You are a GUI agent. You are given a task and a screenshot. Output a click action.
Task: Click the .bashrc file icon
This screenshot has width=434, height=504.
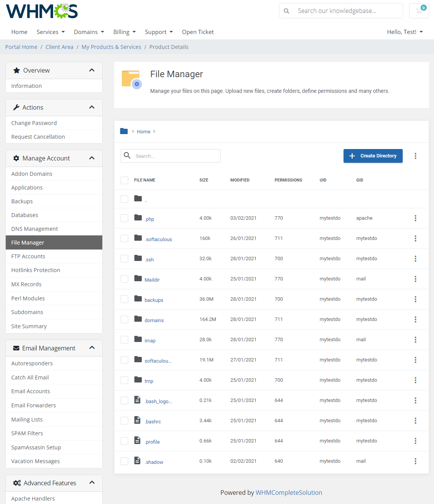(x=137, y=420)
